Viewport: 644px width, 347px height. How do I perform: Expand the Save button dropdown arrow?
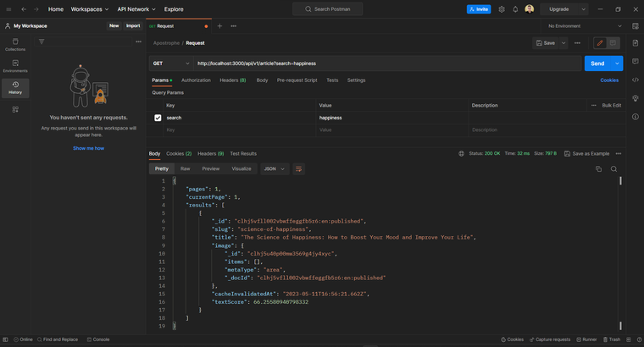[x=563, y=43]
